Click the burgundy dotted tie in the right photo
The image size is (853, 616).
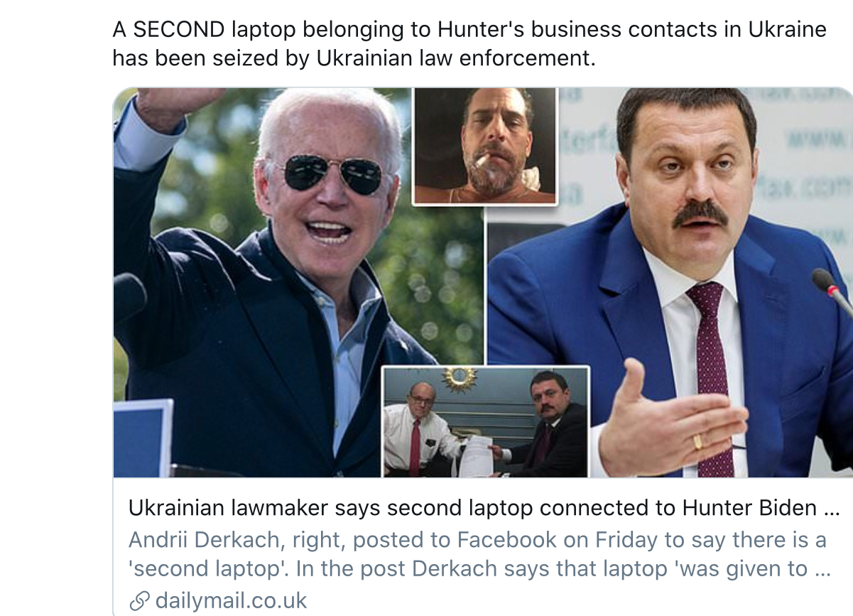tap(712, 376)
